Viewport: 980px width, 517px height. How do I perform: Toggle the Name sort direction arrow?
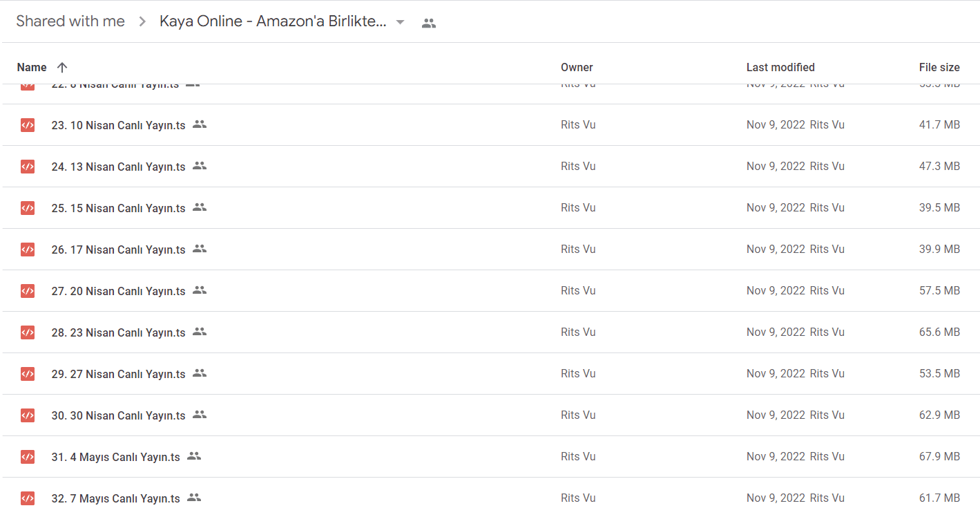pyautogui.click(x=62, y=67)
